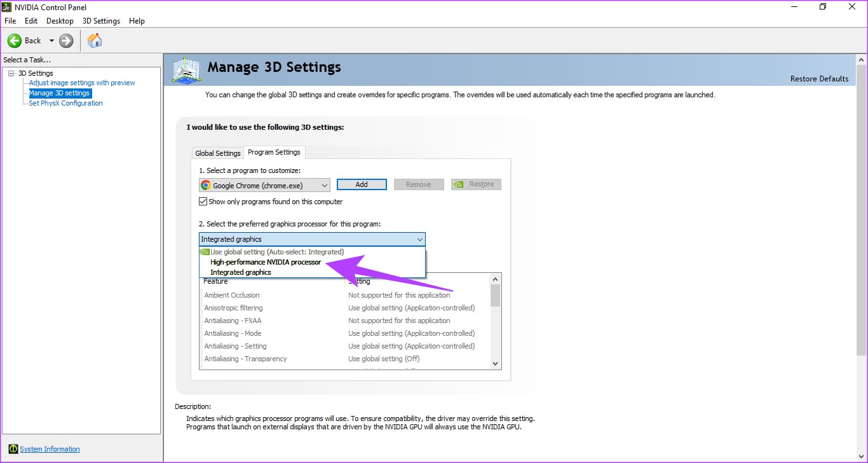Open the Home icon in toolbar
This screenshot has height=463, width=868.
click(x=95, y=41)
